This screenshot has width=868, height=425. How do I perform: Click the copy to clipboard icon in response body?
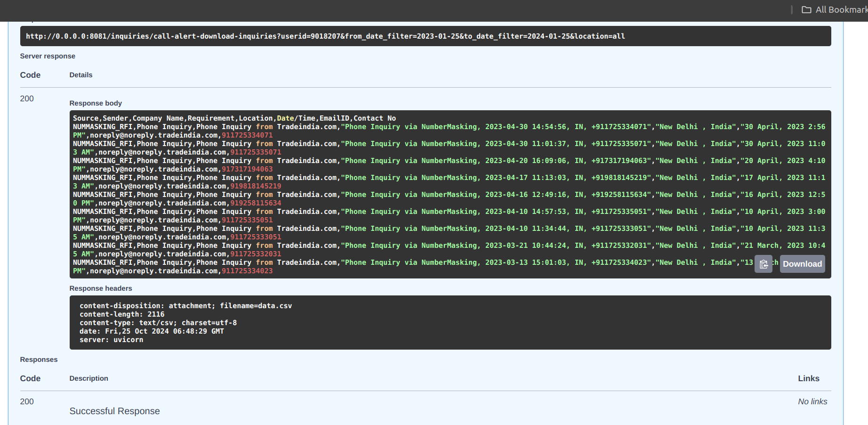[763, 264]
